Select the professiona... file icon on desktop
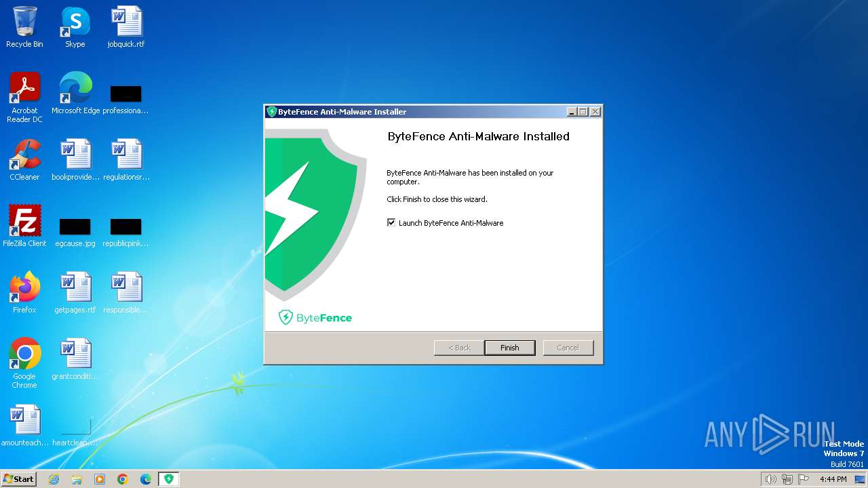The width and height of the screenshot is (868, 488). pyautogui.click(x=125, y=98)
